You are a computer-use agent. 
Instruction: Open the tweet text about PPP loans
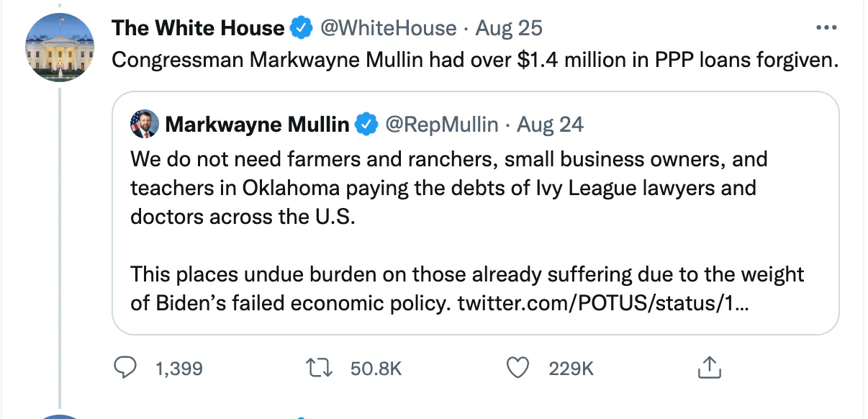pos(475,60)
